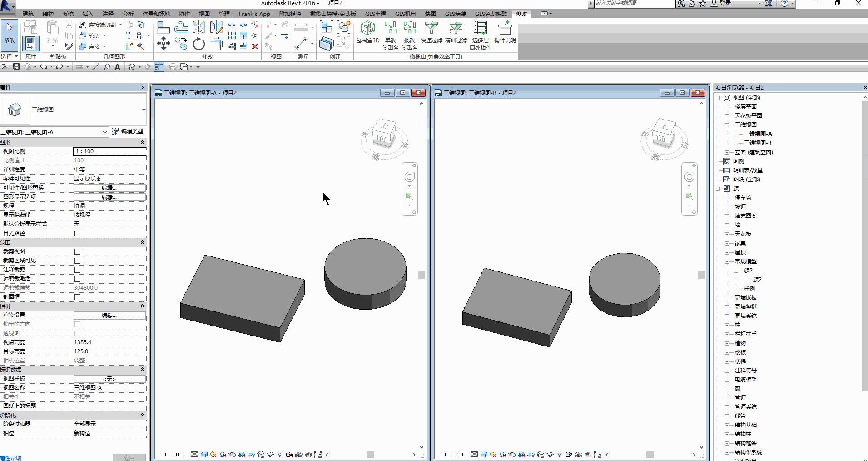The width and height of the screenshot is (868, 461).
Task: Open the 三维视图-A instance filter dropdown
Action: (105, 132)
